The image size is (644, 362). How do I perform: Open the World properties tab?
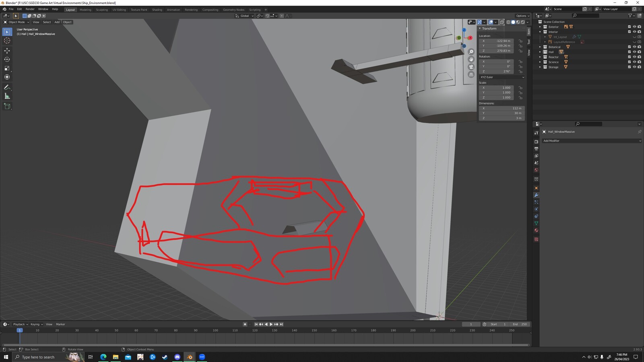536,170
